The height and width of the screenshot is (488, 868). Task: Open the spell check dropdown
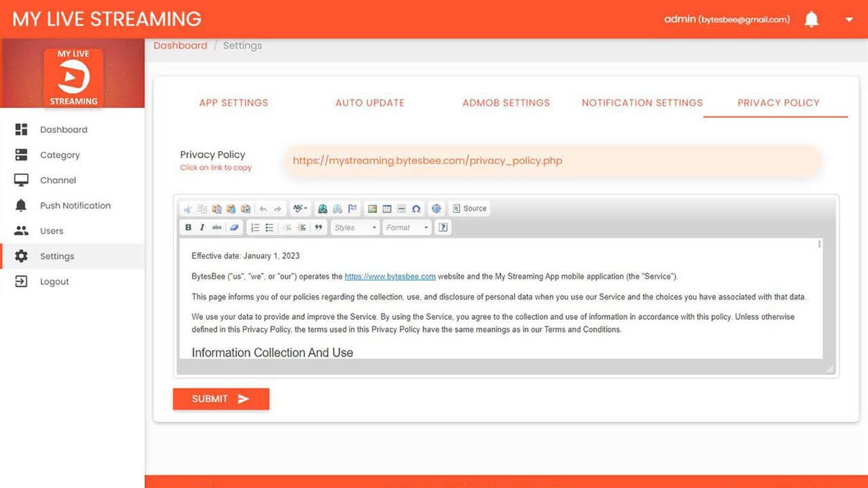point(300,209)
